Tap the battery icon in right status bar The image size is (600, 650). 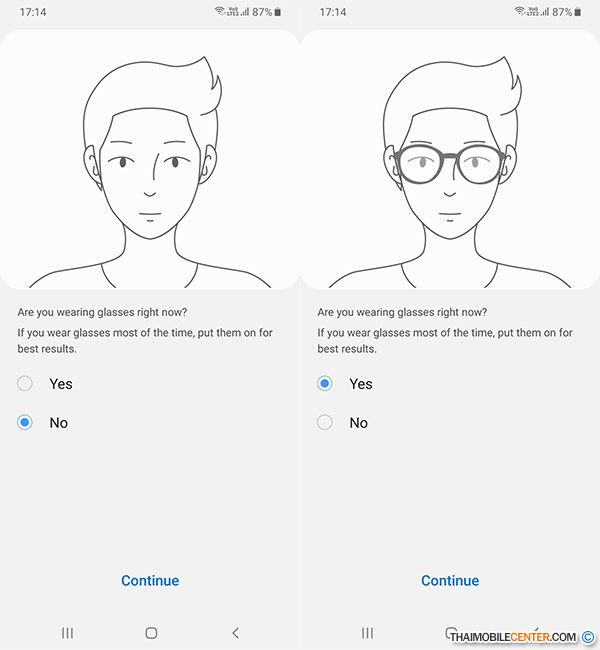578,12
